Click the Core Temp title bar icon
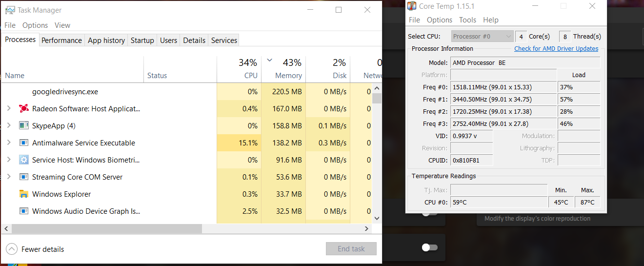The width and height of the screenshot is (644, 266). pyautogui.click(x=412, y=6)
